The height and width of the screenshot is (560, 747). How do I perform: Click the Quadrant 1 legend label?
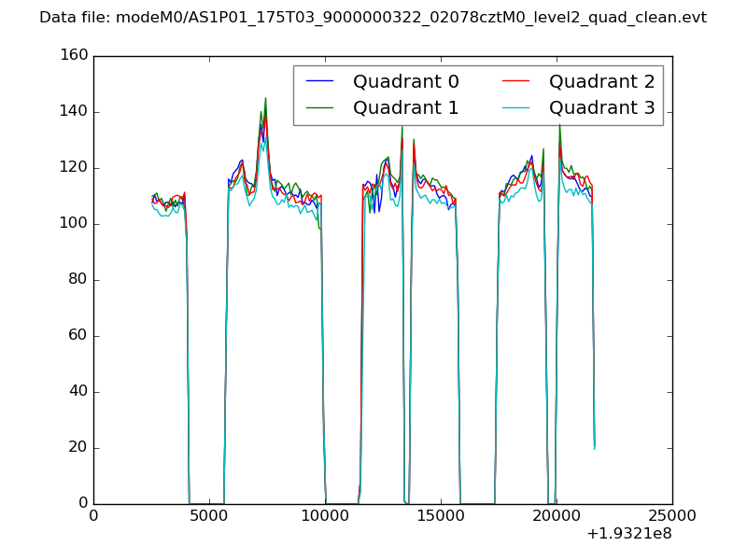[x=405, y=107]
